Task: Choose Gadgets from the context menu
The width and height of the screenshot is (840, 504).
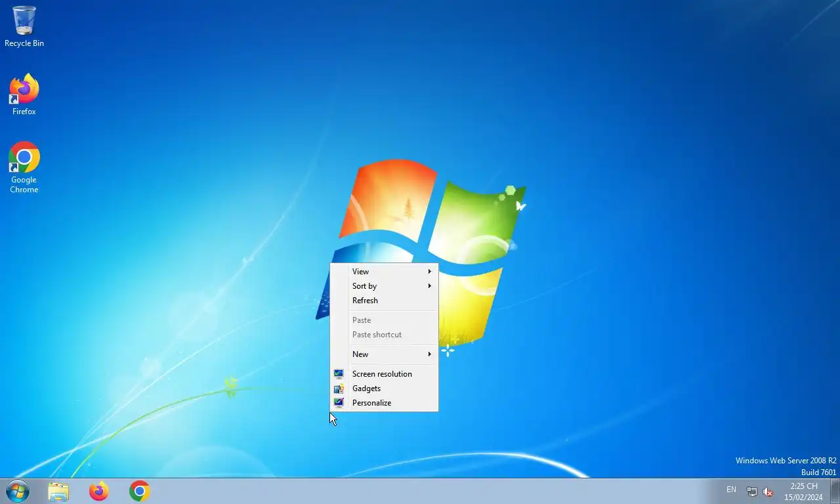Action: click(x=384, y=388)
